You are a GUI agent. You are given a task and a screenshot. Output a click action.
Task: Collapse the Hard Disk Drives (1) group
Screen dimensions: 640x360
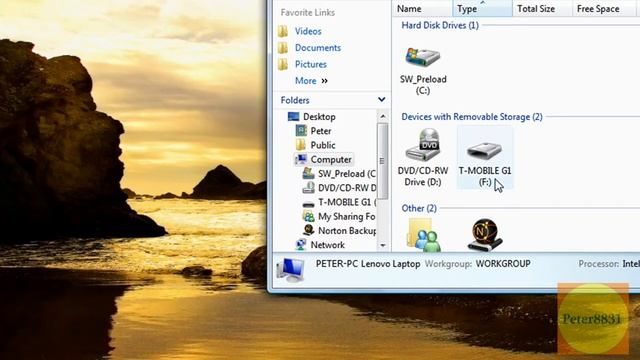(440, 25)
